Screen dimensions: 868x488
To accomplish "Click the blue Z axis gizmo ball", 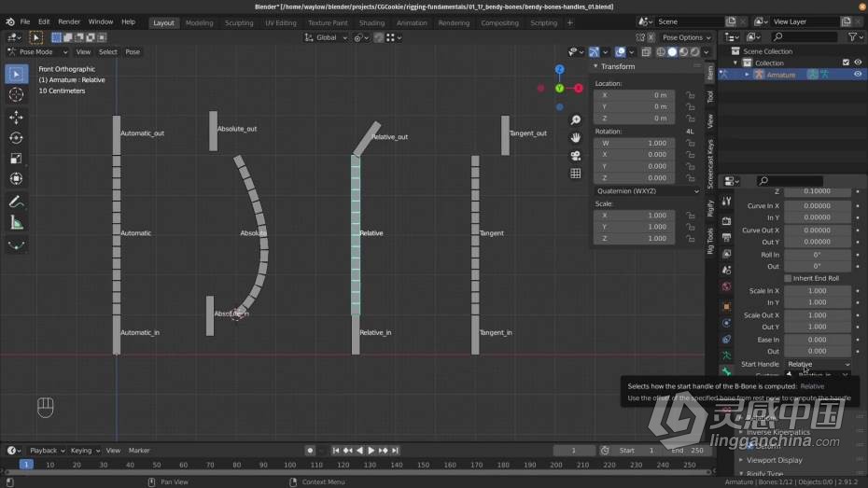I will [x=560, y=70].
